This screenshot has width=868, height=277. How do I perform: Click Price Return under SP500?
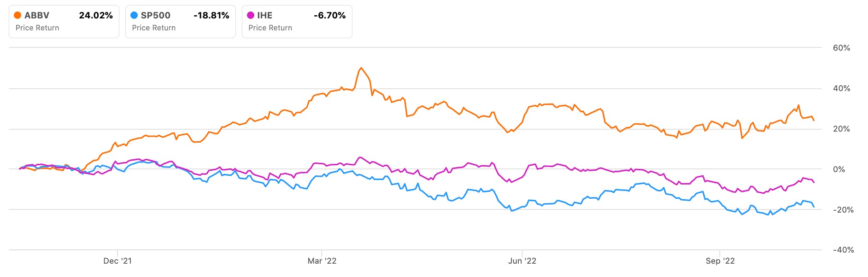pos(154,28)
